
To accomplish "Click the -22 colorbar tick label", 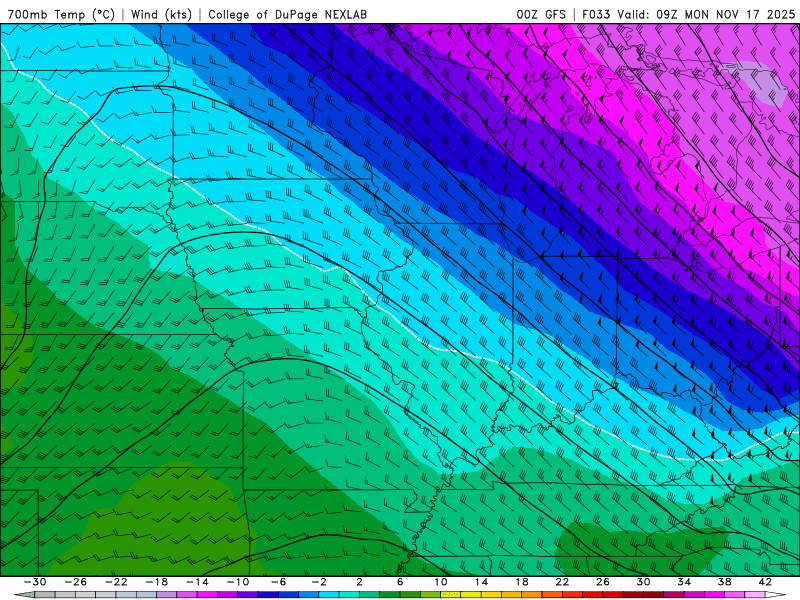I will tap(116, 582).
